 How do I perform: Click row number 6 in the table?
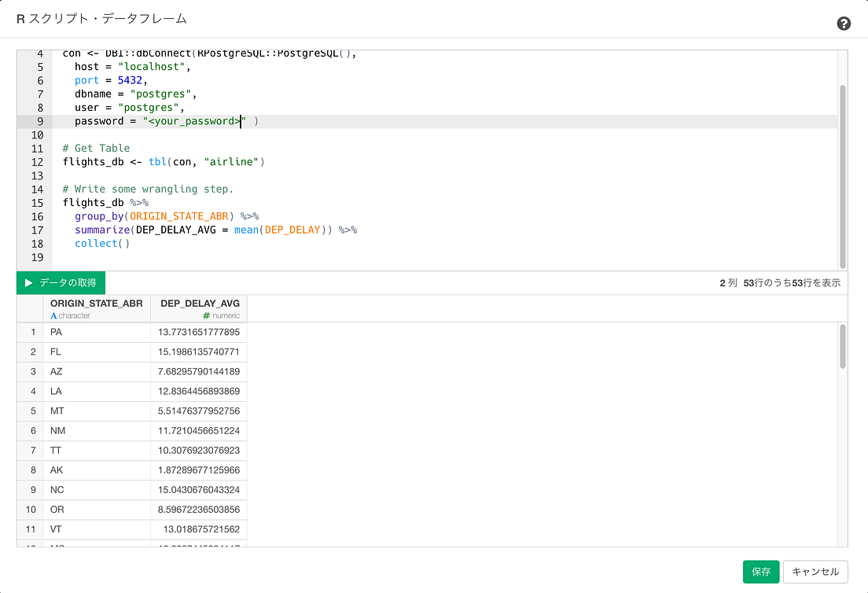pyautogui.click(x=33, y=431)
